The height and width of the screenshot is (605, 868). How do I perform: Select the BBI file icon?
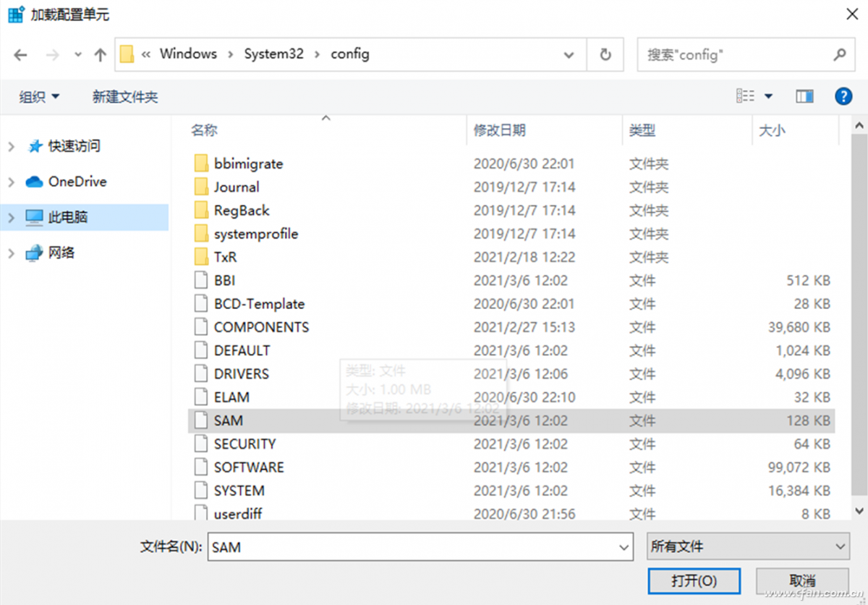click(202, 281)
